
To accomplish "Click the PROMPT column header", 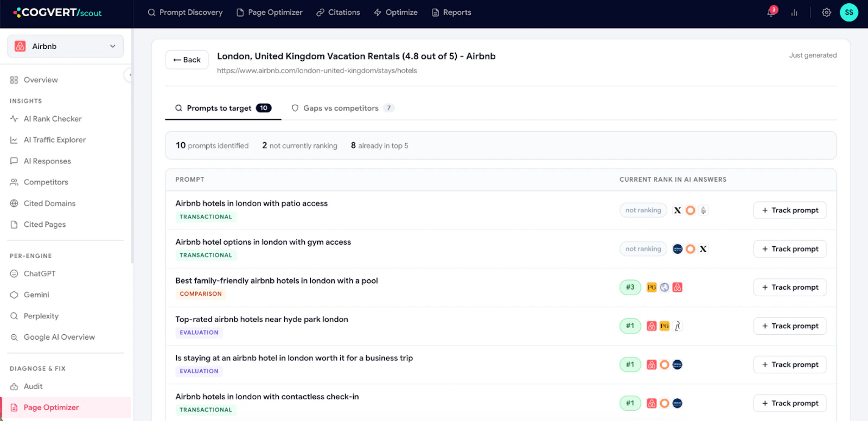I will [x=190, y=180].
